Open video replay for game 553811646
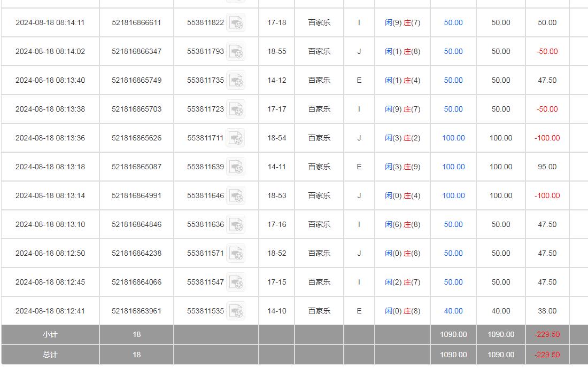 point(236,196)
